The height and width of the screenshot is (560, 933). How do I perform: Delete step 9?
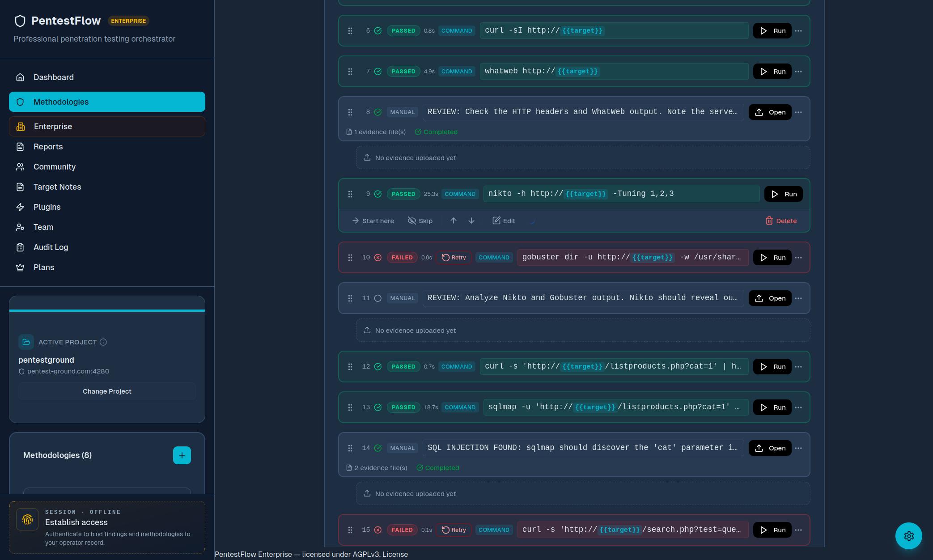click(781, 221)
